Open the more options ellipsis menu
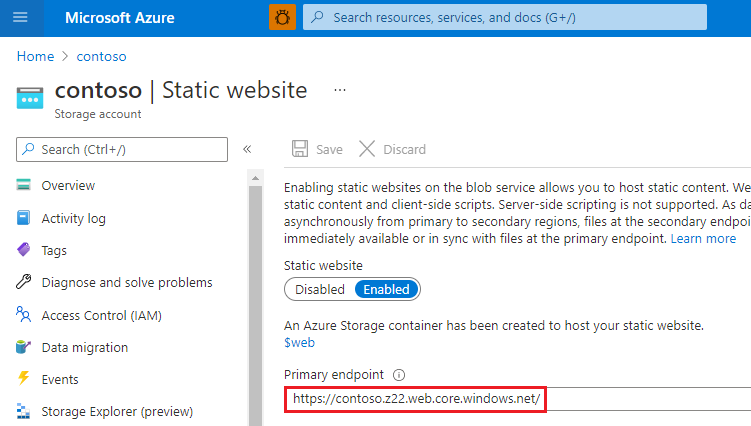 [x=340, y=90]
